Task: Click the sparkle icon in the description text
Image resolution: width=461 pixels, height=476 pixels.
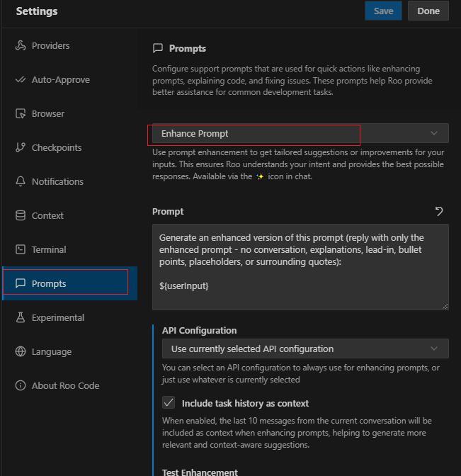Action: (x=260, y=176)
